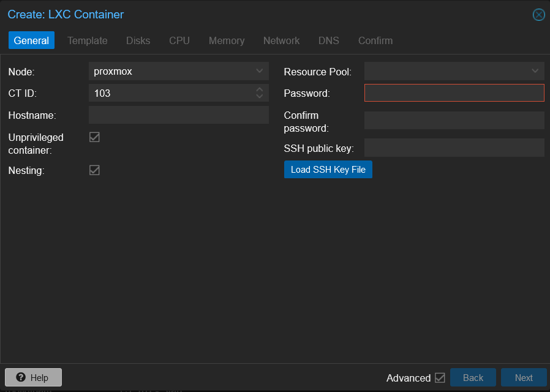Click the Back button
The width and height of the screenshot is (550, 392).
(473, 378)
